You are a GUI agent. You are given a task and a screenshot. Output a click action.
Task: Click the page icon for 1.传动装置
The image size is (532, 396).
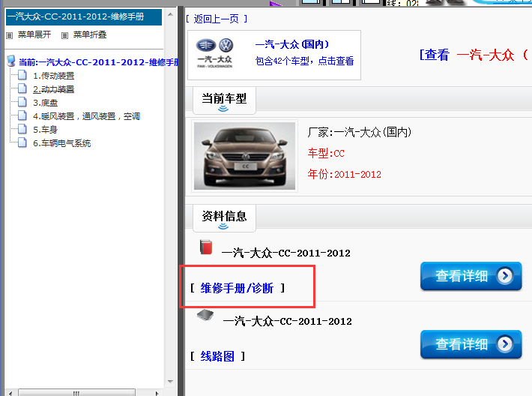point(22,75)
